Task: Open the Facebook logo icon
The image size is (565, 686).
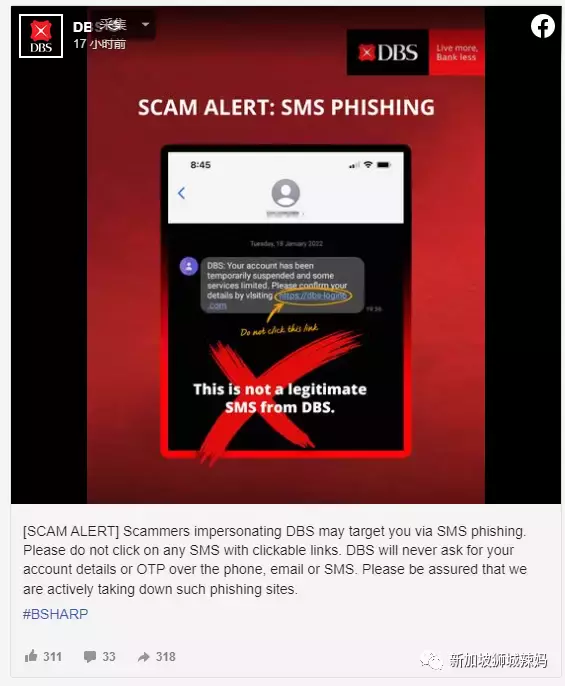Action: tap(543, 26)
